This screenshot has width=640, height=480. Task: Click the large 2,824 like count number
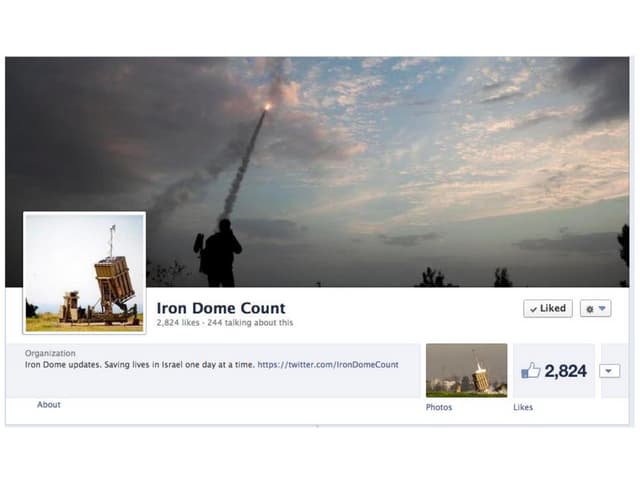click(565, 371)
